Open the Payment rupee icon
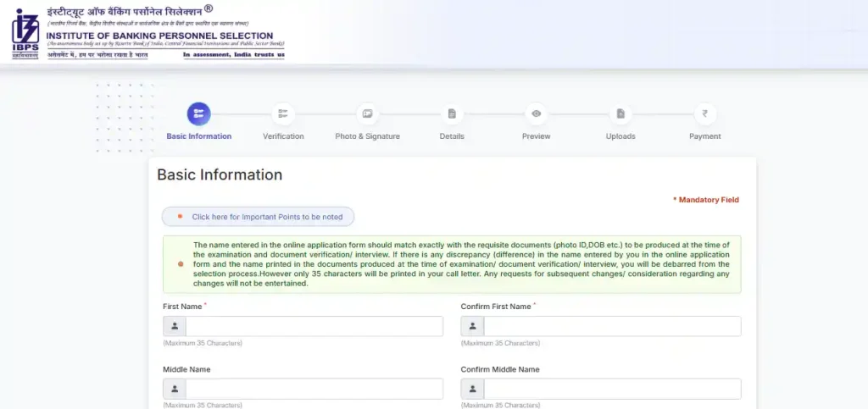 point(704,113)
